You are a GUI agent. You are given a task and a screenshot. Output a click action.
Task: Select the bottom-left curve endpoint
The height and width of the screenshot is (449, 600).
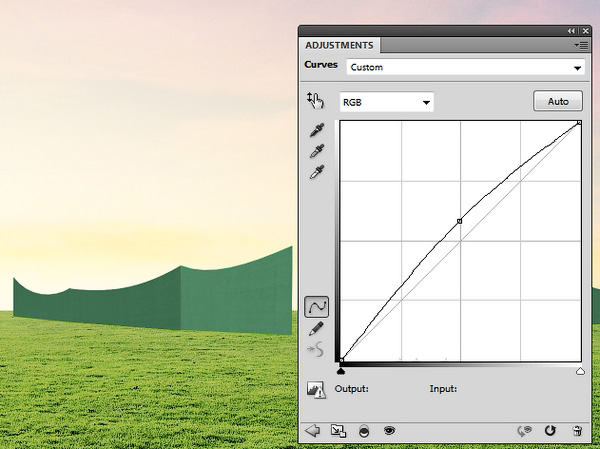point(341,360)
